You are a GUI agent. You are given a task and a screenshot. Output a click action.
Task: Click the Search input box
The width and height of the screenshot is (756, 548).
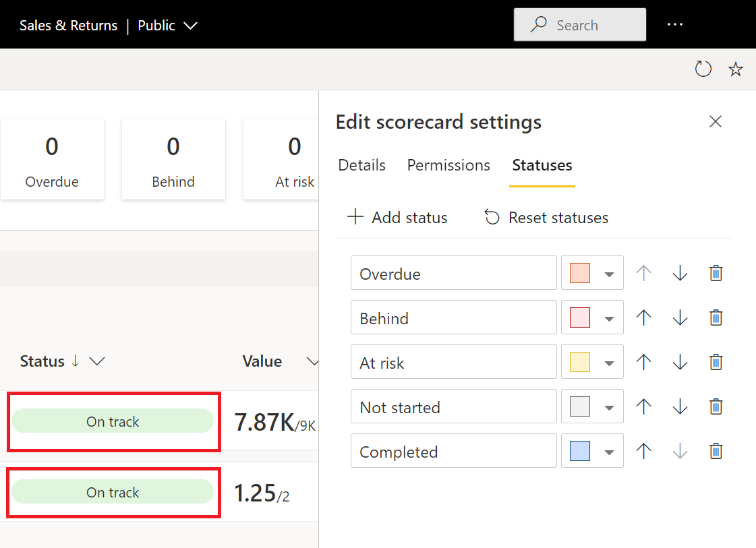point(579,24)
